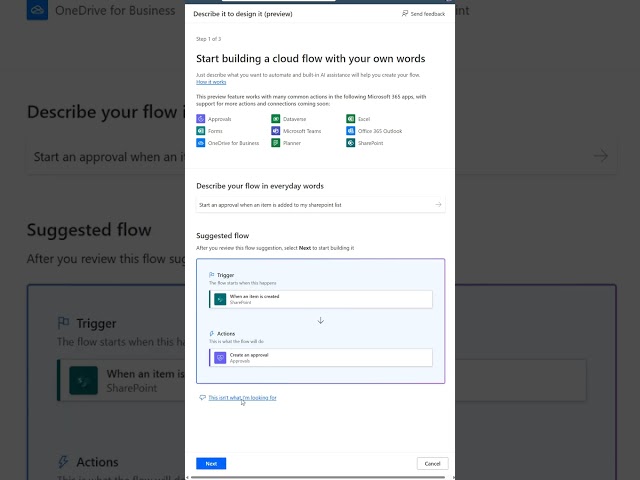Click the "Suggested flow" heading in dialog
640x480 pixels.
(222, 236)
